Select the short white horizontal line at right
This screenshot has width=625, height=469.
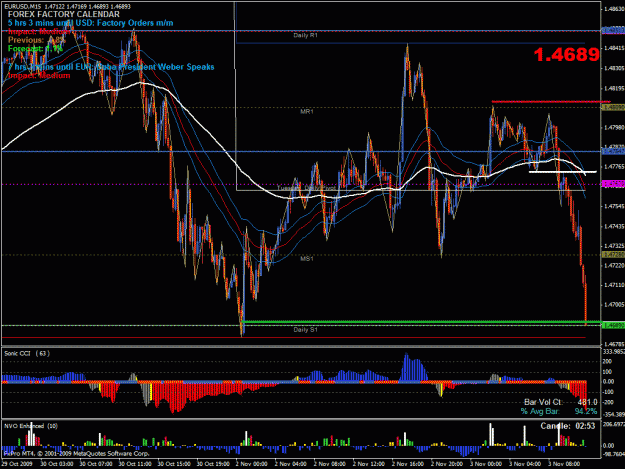pyautogui.click(x=563, y=172)
